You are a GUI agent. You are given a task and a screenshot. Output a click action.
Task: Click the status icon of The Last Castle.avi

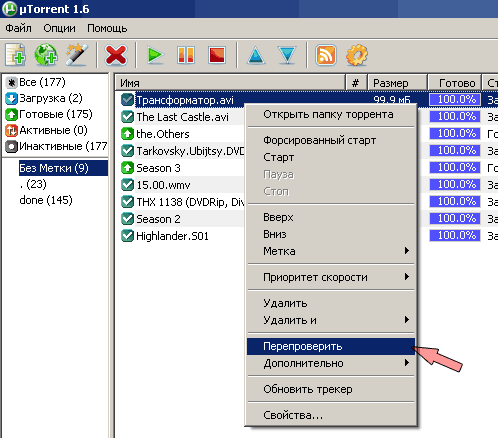(127, 117)
